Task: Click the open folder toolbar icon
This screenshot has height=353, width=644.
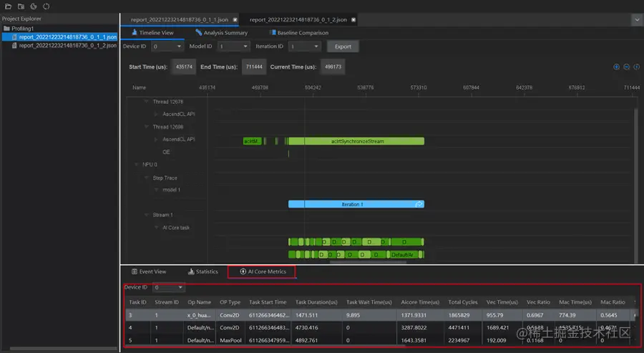Action: coord(8,6)
